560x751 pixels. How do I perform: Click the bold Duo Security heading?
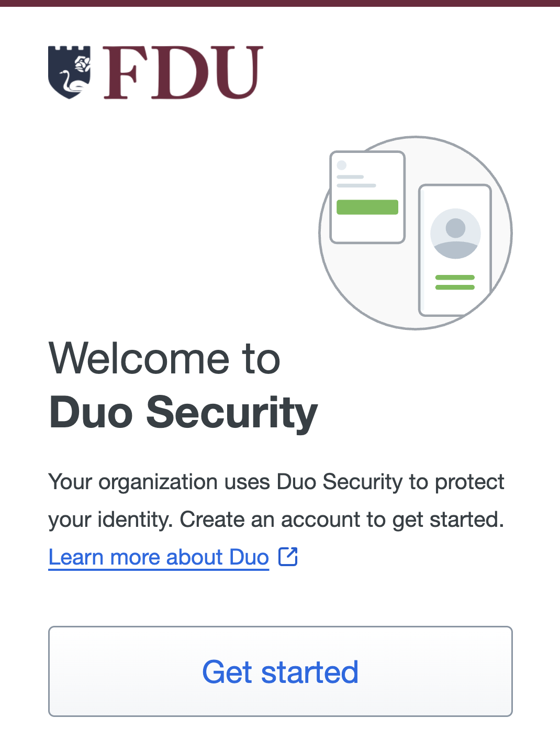183,413
